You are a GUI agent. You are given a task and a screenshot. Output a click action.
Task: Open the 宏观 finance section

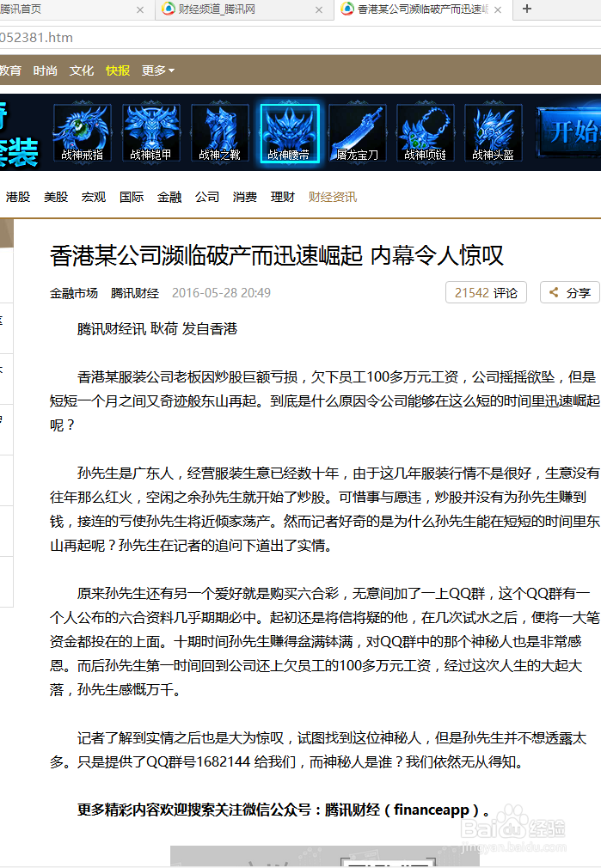pos(94,197)
